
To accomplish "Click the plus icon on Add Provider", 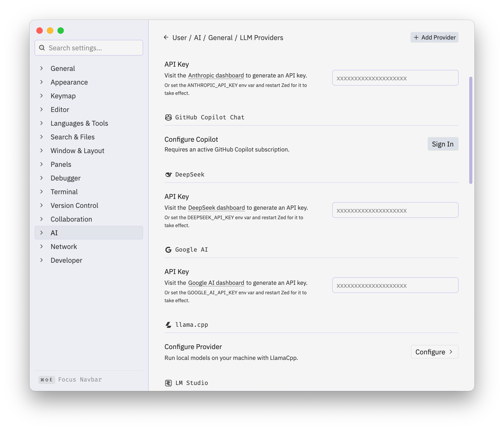I will pyautogui.click(x=416, y=37).
